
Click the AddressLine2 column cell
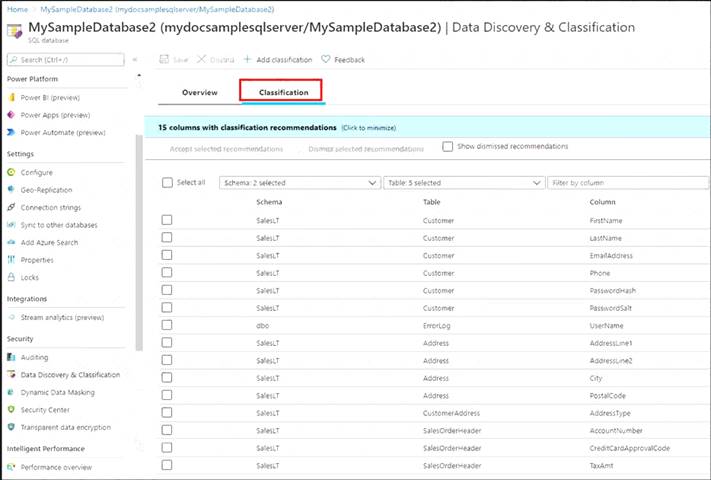pos(611,361)
